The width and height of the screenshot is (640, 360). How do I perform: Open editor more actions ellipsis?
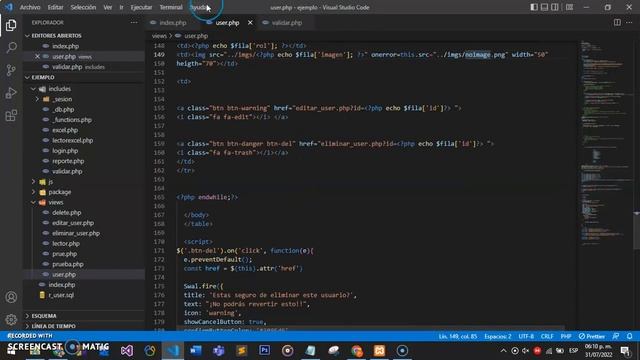629,22
